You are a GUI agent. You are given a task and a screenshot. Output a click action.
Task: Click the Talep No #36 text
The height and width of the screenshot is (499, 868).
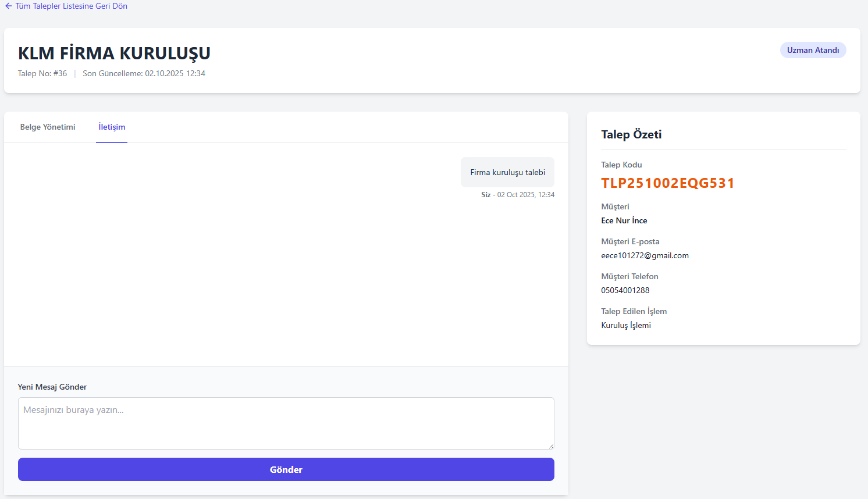[42, 74]
